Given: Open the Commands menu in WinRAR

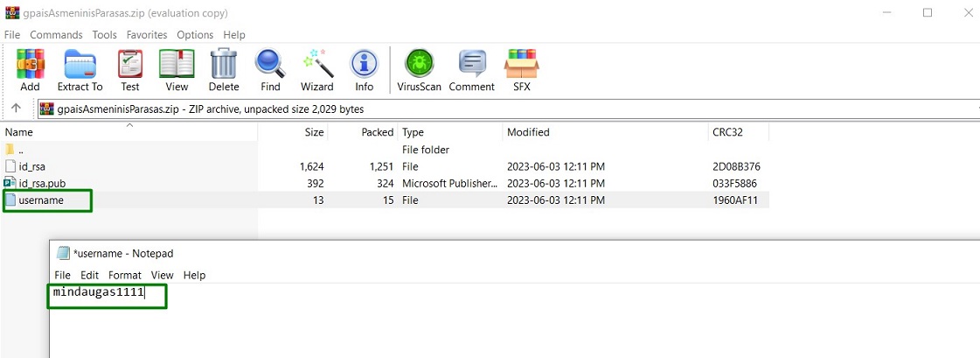Looking at the screenshot, I should pos(56,35).
